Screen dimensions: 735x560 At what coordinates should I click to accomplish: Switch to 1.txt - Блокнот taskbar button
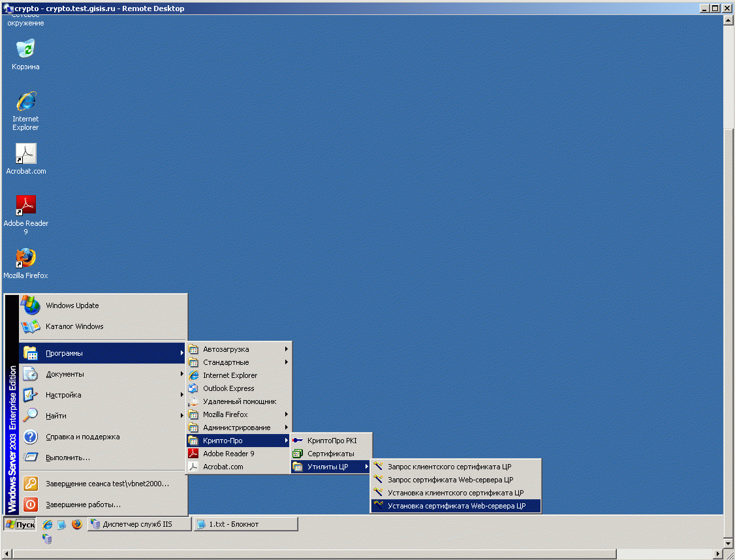tap(245, 524)
